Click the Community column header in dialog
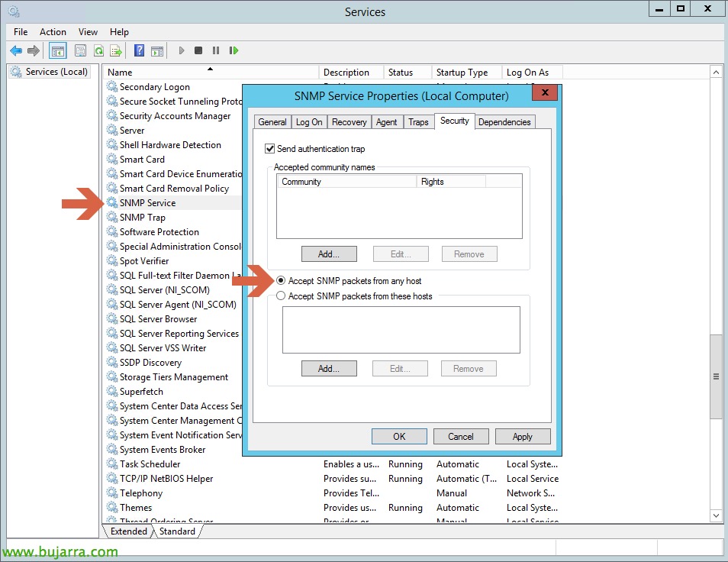The image size is (728, 562). pos(346,182)
